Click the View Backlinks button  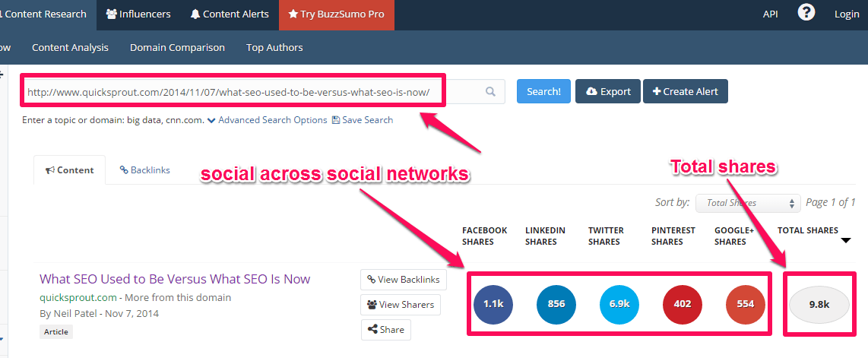[x=404, y=280]
